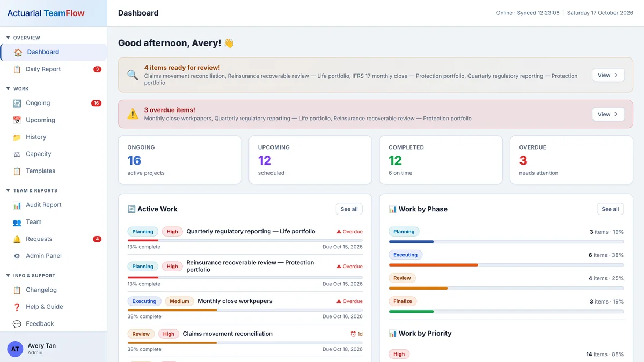
Task: Click progress bar of Quarterly regulatory reporting
Action: (x=245, y=240)
